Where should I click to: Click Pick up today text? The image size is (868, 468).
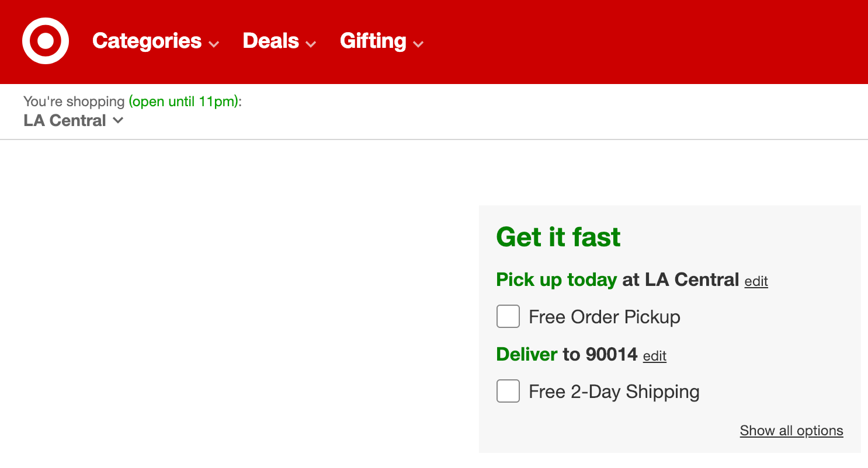tap(556, 280)
